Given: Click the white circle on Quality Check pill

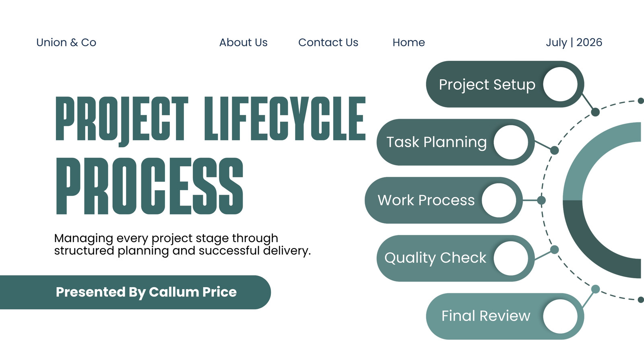Looking at the screenshot, I should point(511,258).
